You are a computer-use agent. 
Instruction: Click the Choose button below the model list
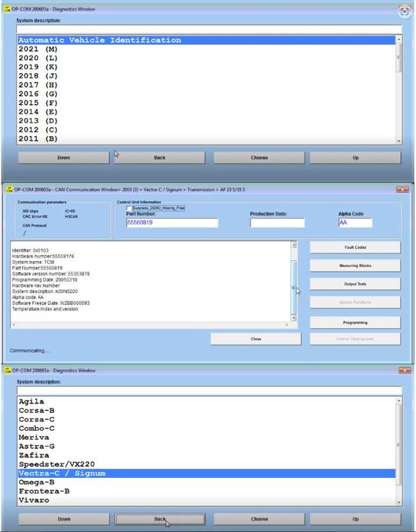[259, 519]
